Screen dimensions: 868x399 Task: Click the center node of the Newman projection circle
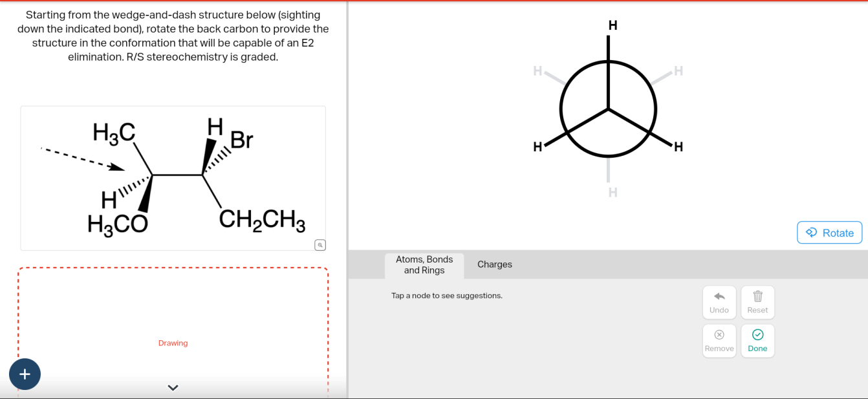coord(608,108)
